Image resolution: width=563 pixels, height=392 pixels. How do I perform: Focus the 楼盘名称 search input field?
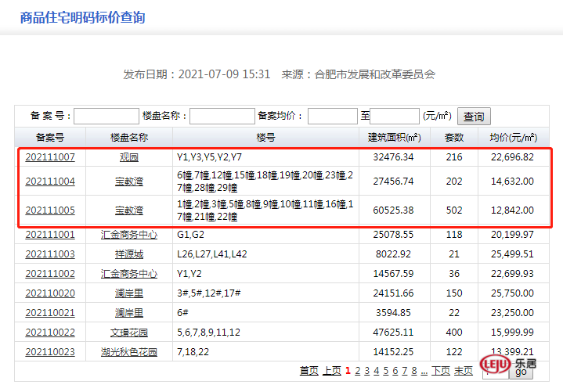point(222,117)
